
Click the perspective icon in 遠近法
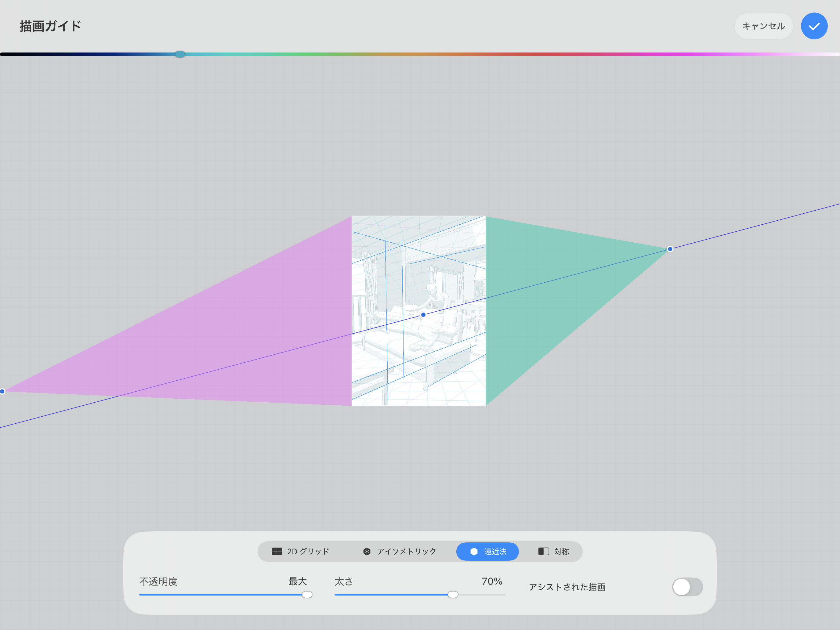tap(473, 551)
